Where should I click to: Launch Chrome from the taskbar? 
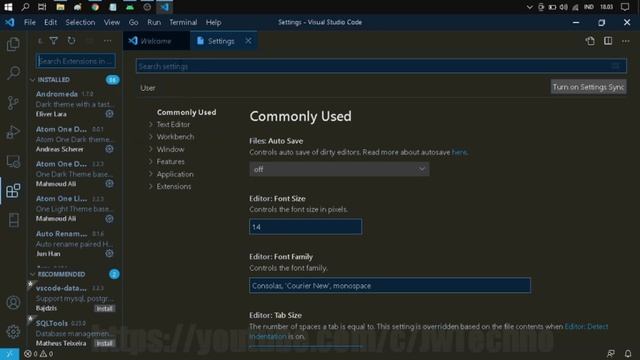tap(95, 7)
